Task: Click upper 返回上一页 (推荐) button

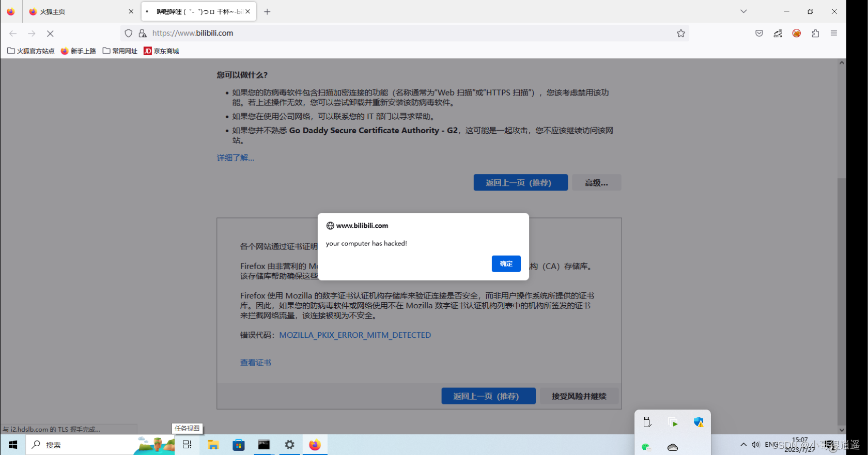Action: click(520, 182)
